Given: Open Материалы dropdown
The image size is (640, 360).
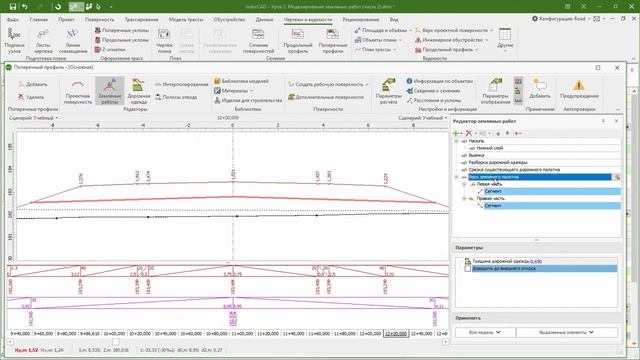Looking at the screenshot, I should click(x=234, y=91).
